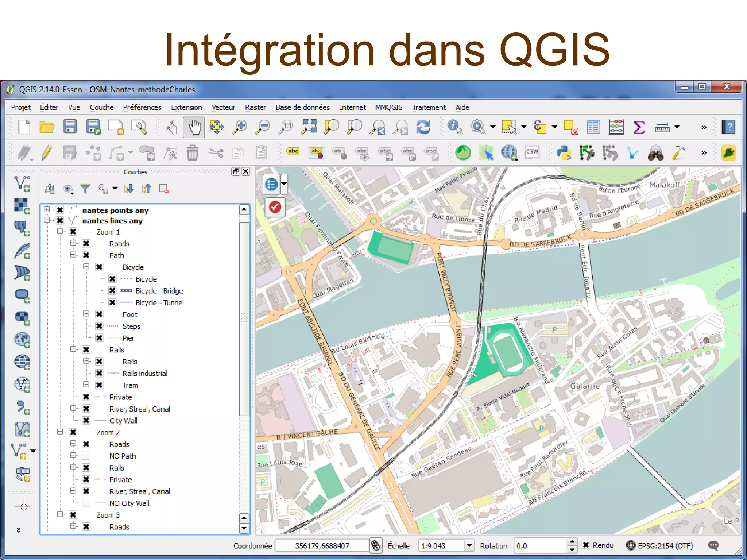Viewport: 747px width, 560px height.
Task: Open the attribute table icon
Action: [593, 127]
